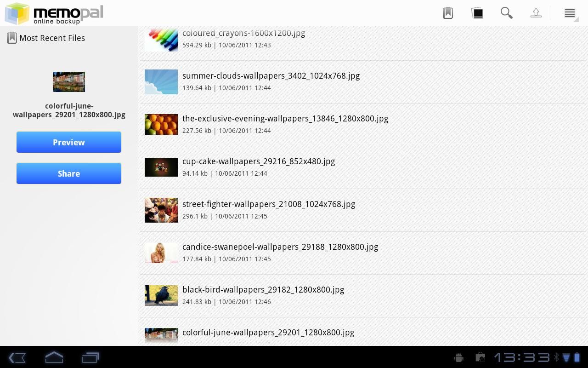This screenshot has width=588, height=368.
Task: Select the Most Recent Files bookmark icon
Action: click(11, 38)
